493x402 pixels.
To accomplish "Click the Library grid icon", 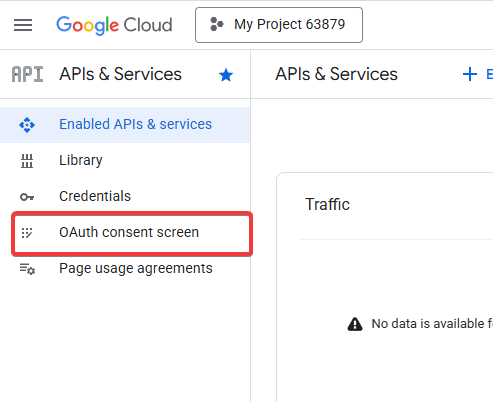I will pos(27,161).
